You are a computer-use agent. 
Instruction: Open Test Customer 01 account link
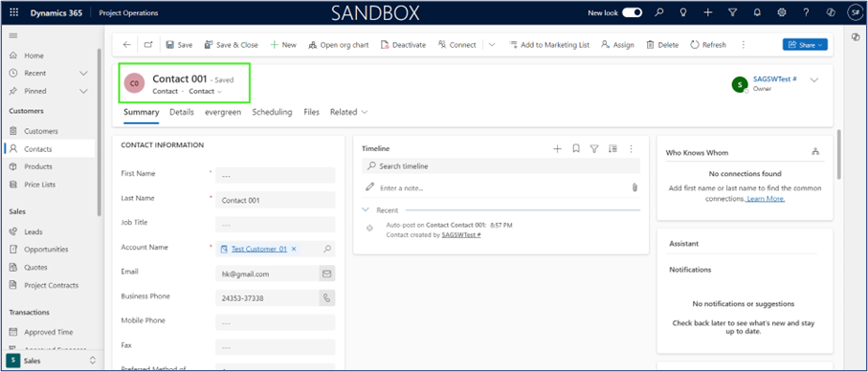259,249
